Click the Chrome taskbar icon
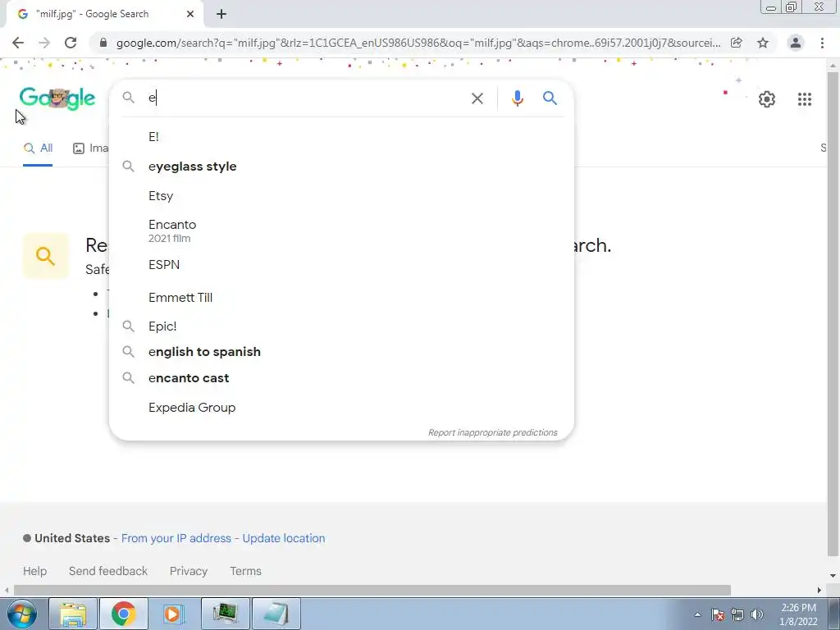 pyautogui.click(x=123, y=614)
